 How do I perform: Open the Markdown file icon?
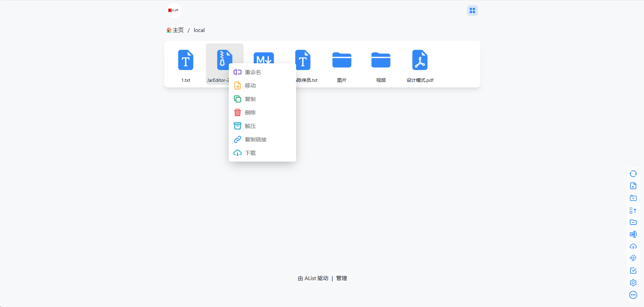coord(263,57)
